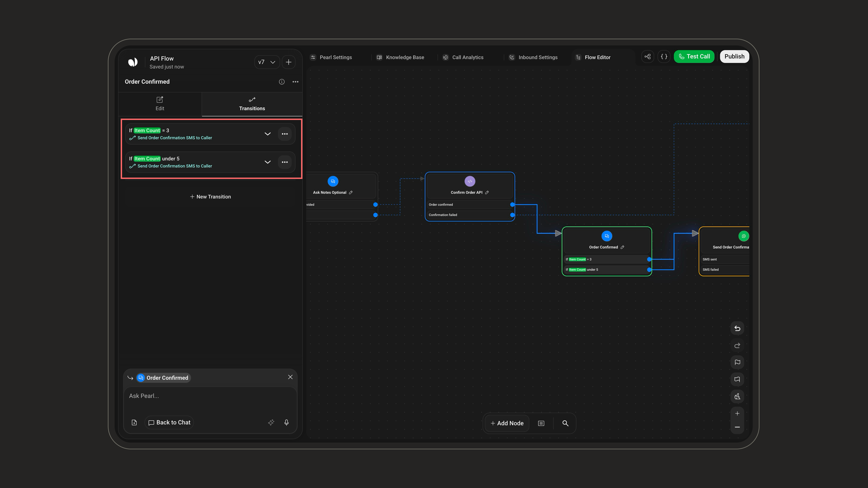The image size is (868, 488).
Task: Click node row 'If Item Count under 5'
Action: tap(607, 270)
